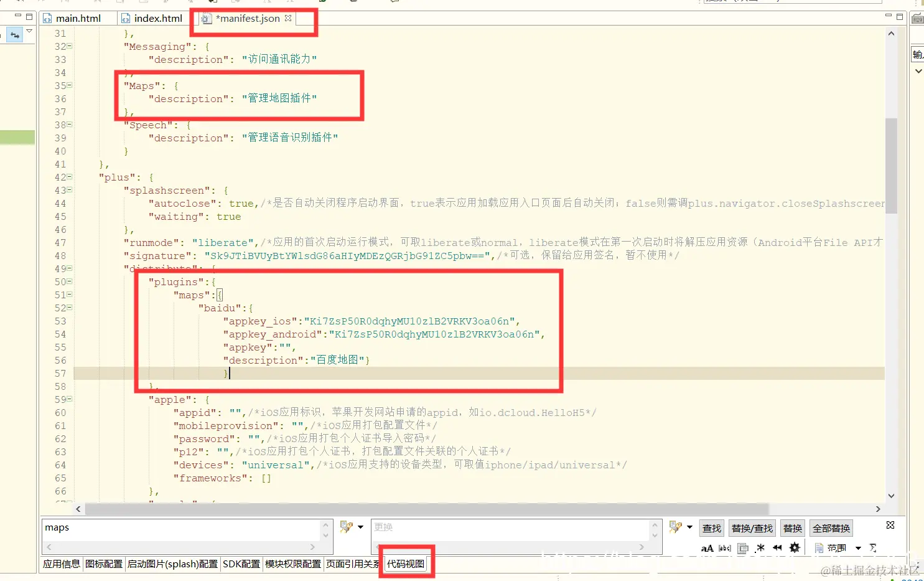Close the manifest.json editor tab
Viewport: 924px width, 581px height.
point(288,18)
